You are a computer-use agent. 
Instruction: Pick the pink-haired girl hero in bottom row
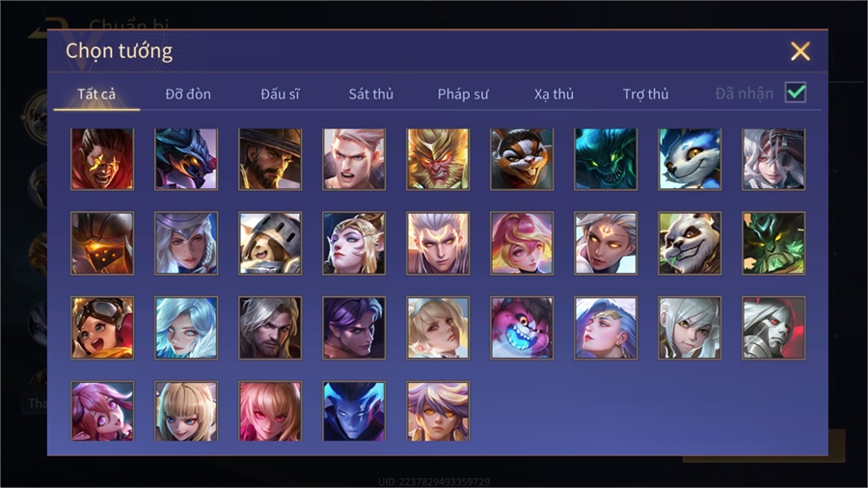coord(102,411)
